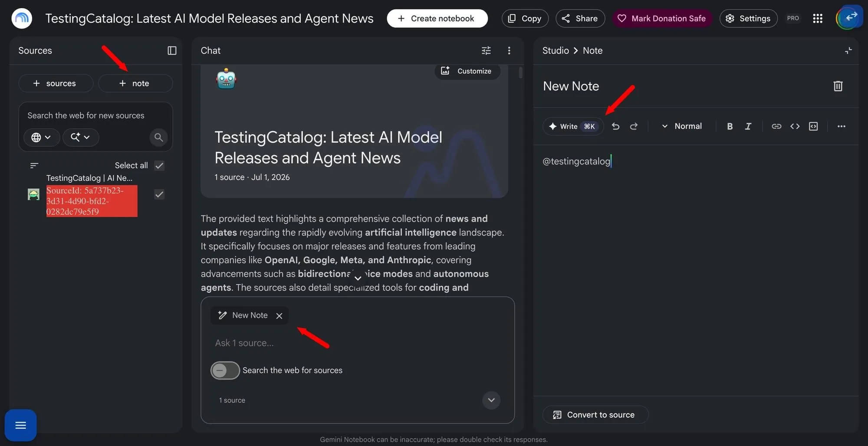Screen dimensions: 868x446
Task: Click the notebook title in header
Action: 209,18
